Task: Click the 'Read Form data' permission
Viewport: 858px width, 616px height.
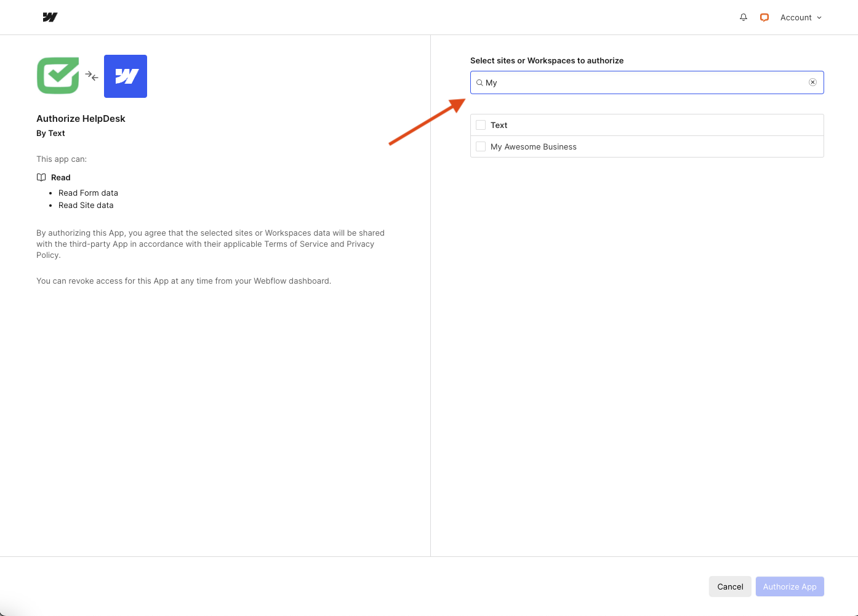Action: 88,193
